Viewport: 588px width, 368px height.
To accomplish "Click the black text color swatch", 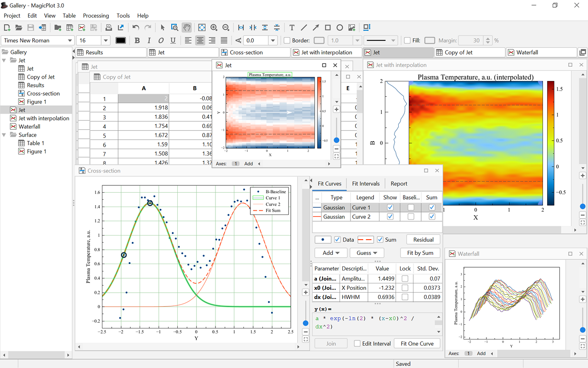I will click(120, 40).
